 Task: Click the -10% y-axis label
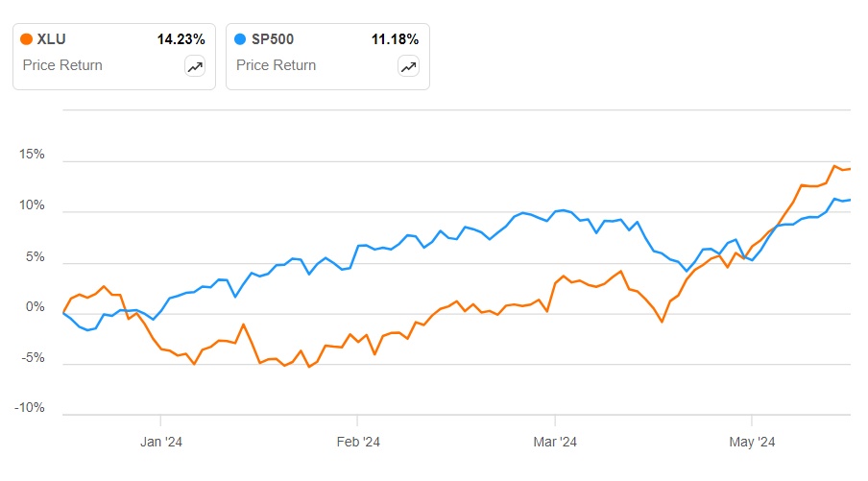(30, 409)
